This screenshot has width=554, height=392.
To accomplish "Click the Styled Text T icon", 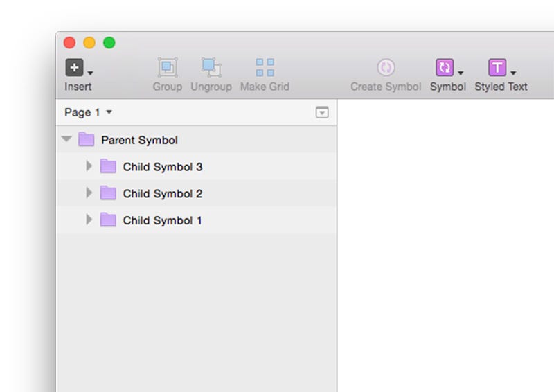I will click(x=497, y=67).
